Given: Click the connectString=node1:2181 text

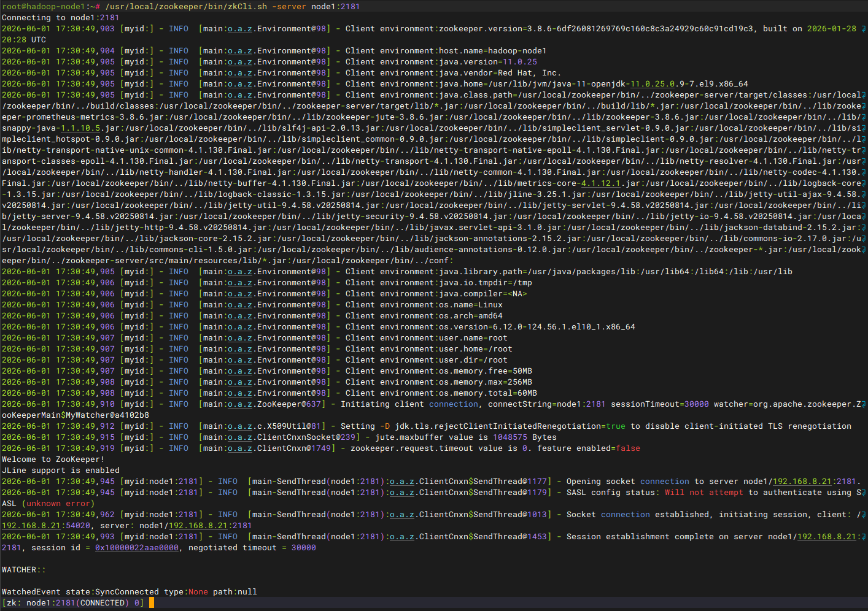Looking at the screenshot, I should coord(547,404).
